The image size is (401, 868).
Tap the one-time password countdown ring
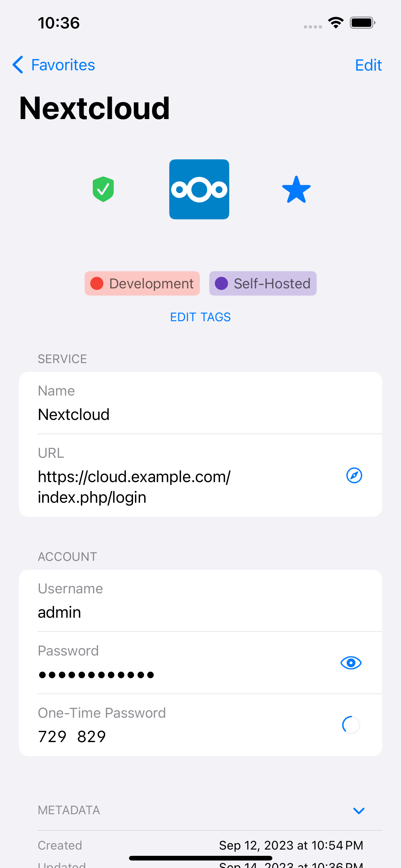tap(351, 725)
